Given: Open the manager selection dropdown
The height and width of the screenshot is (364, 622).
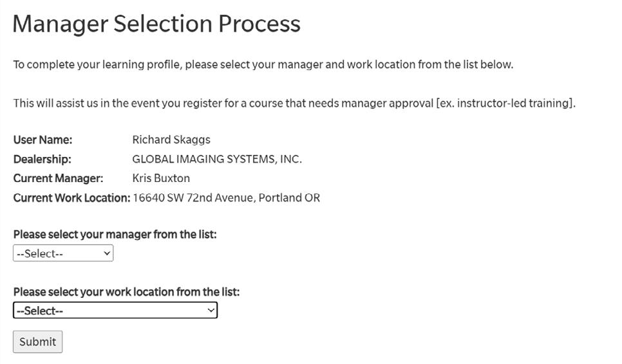Looking at the screenshot, I should click(x=62, y=253).
